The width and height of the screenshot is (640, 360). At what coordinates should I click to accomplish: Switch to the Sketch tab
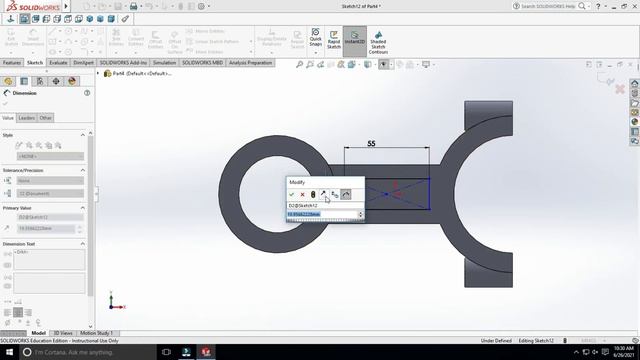35,63
